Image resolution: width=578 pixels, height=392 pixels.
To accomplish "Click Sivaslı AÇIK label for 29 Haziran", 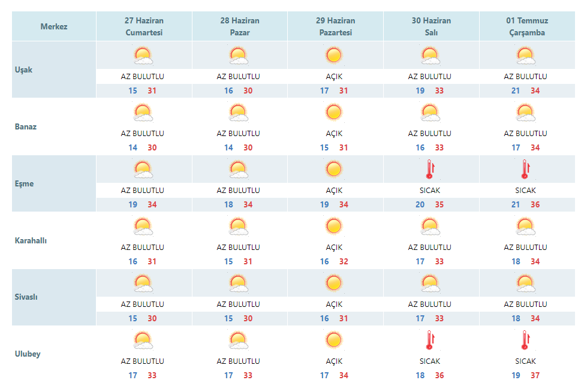I will 334,304.
